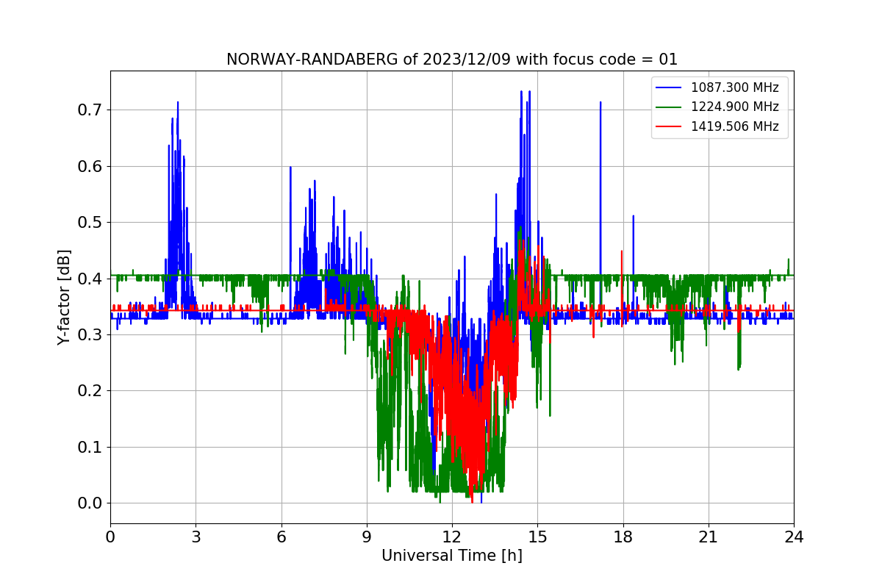Click the Y-factor [dB] axis label

(64, 298)
